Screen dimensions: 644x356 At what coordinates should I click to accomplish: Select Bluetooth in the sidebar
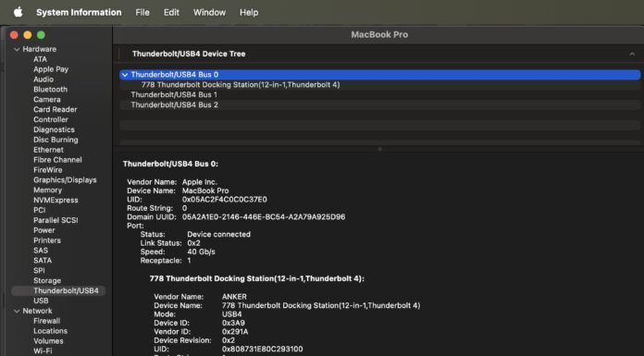click(x=50, y=90)
